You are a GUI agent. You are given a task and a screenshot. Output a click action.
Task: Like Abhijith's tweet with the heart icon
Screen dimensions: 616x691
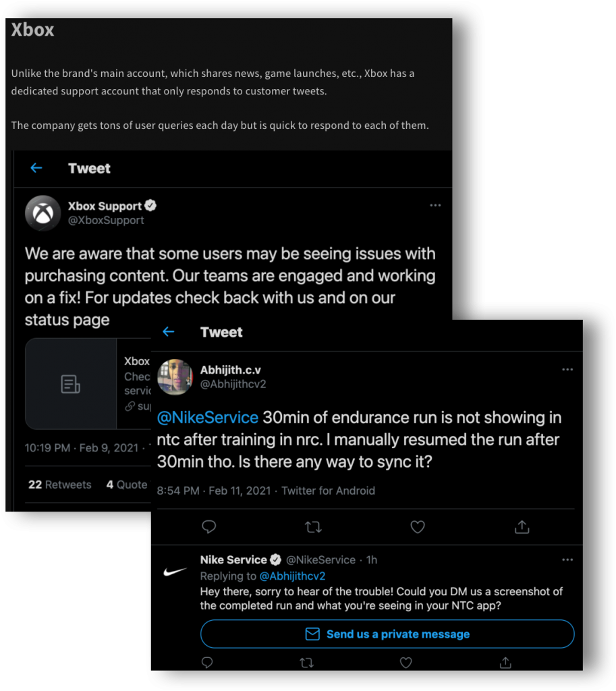click(x=418, y=527)
